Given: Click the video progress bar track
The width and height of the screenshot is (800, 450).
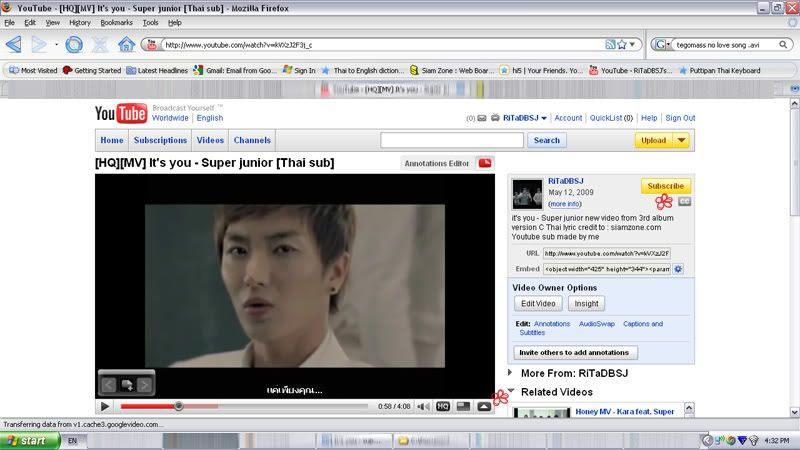Looking at the screenshot, I should pos(244,407).
